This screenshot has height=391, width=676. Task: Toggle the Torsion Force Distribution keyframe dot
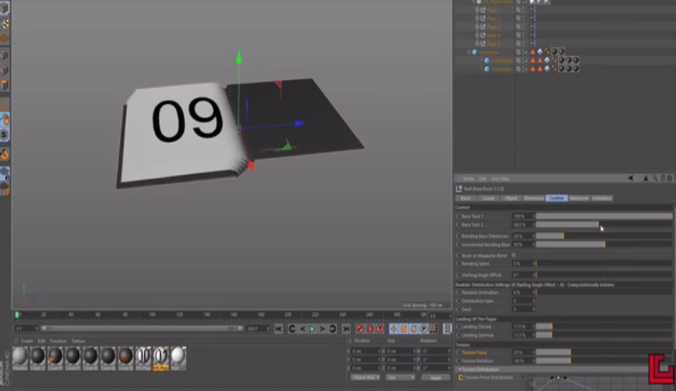(x=461, y=378)
